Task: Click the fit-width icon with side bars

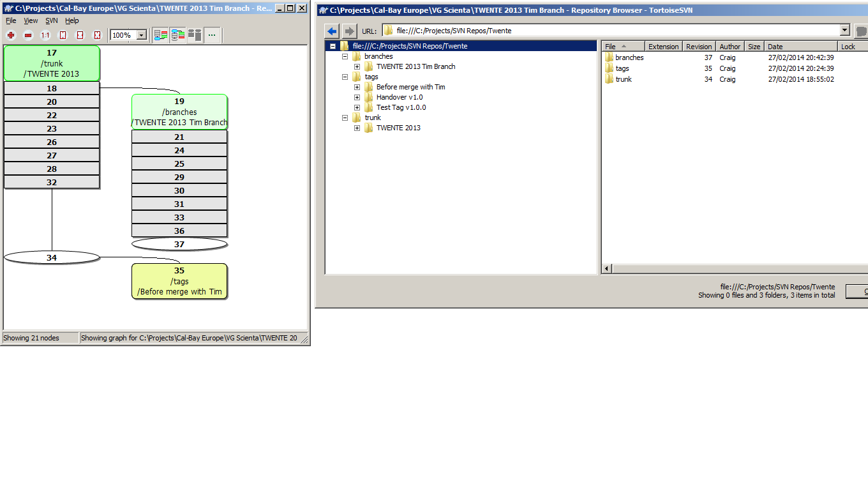Action: [x=80, y=35]
